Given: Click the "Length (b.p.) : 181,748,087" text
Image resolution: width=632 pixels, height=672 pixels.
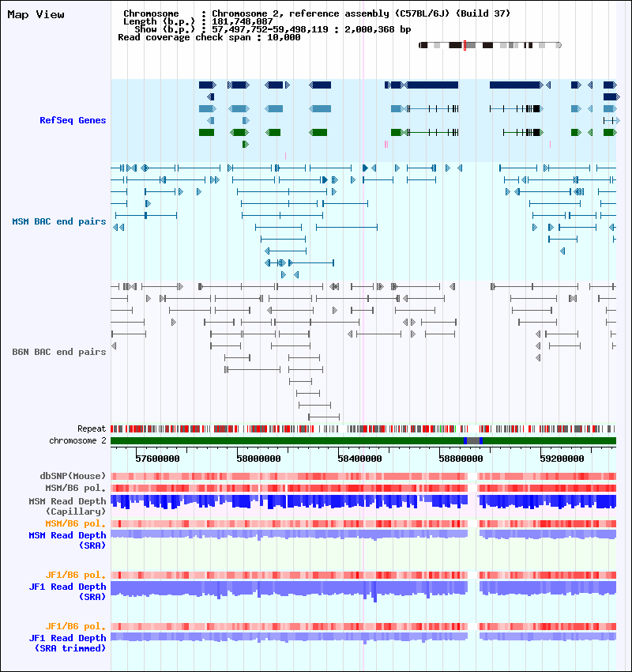Looking at the screenshot, I should (197, 21).
